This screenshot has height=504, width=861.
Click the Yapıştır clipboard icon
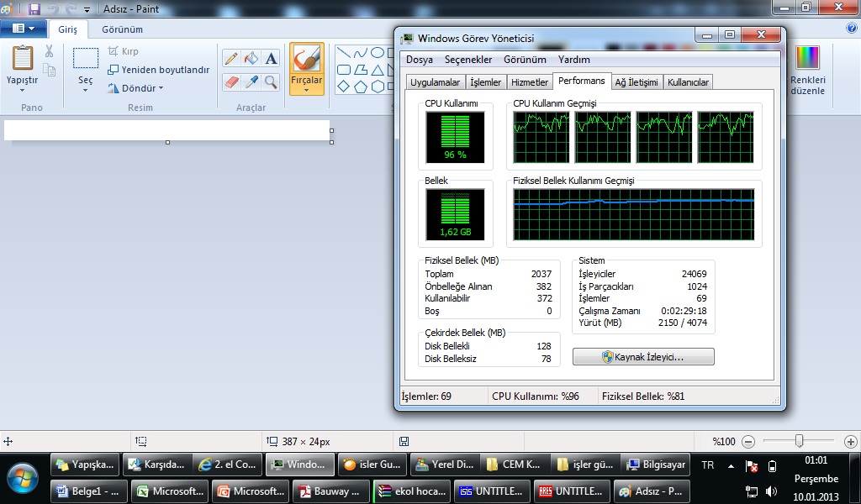coord(22,58)
